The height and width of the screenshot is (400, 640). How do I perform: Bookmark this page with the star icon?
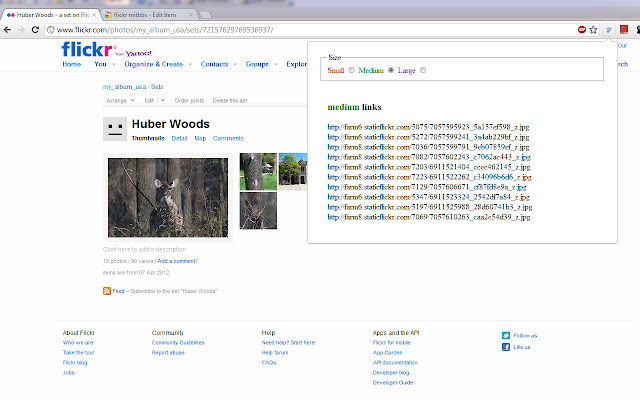[593, 29]
